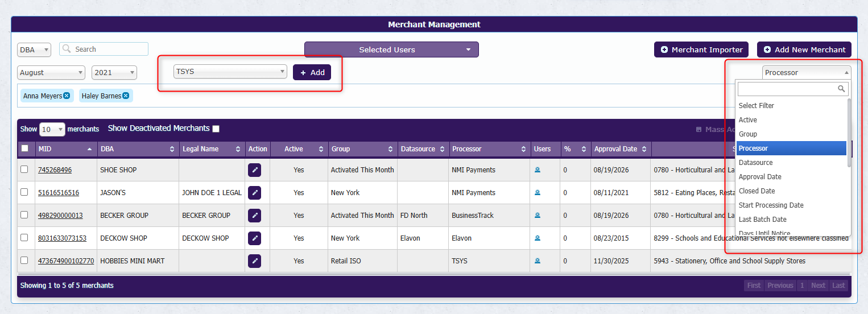Screen dimensions: 868x314
Task: Open MID link 473674900102770
Action: [x=66, y=261]
